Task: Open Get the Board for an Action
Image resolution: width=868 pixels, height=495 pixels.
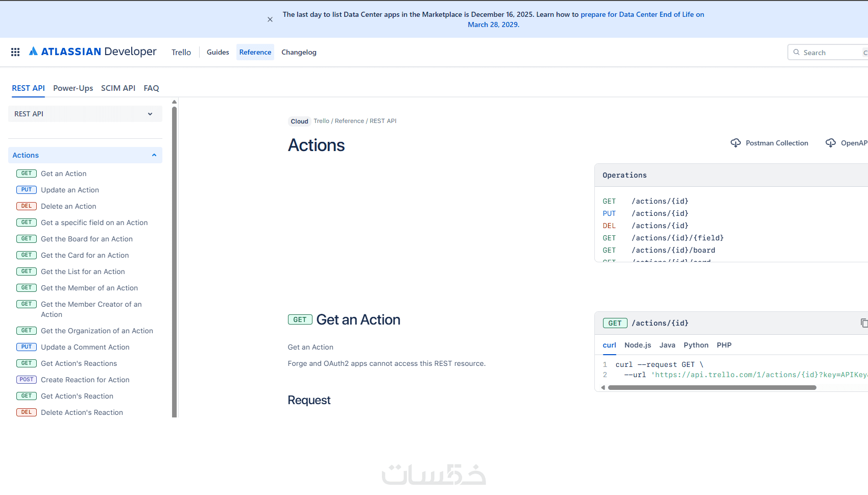Action: coord(86,239)
